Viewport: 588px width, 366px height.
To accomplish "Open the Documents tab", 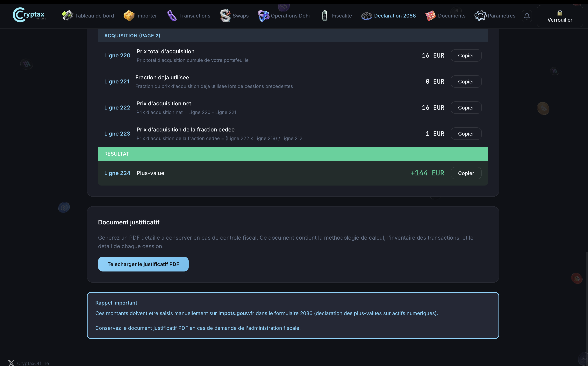I will (x=445, y=16).
